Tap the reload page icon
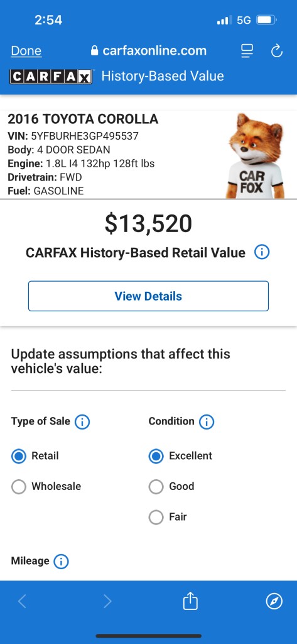Screen dimensions: 297x644 (277, 52)
